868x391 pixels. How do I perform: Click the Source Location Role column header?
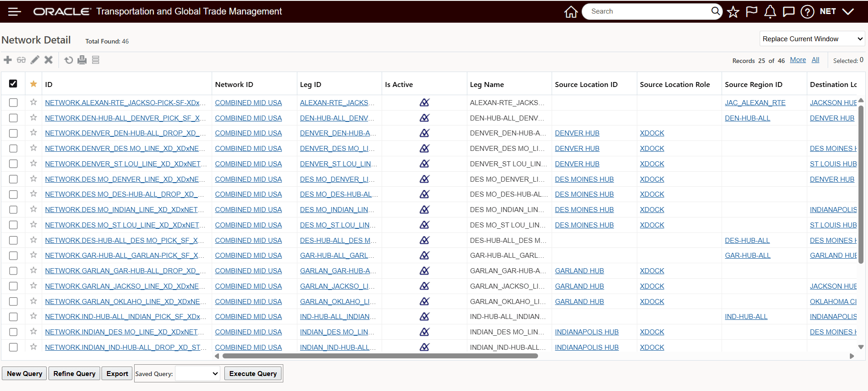675,84
